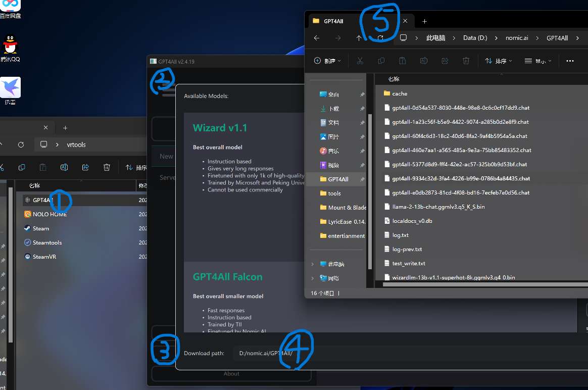Expand the Network node in navigation pane

(x=312, y=278)
